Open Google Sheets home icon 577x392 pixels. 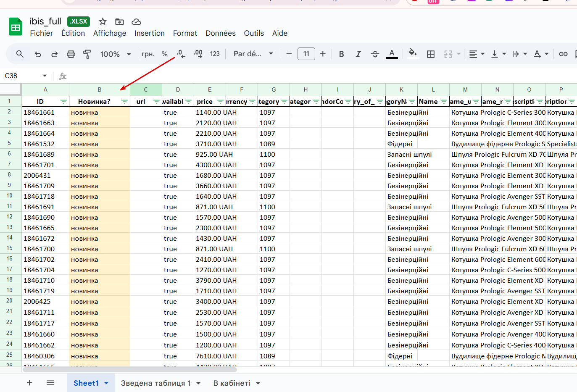tap(16, 27)
